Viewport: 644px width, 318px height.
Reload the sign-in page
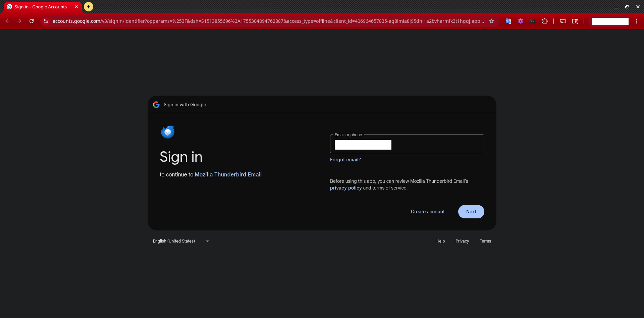point(32,21)
